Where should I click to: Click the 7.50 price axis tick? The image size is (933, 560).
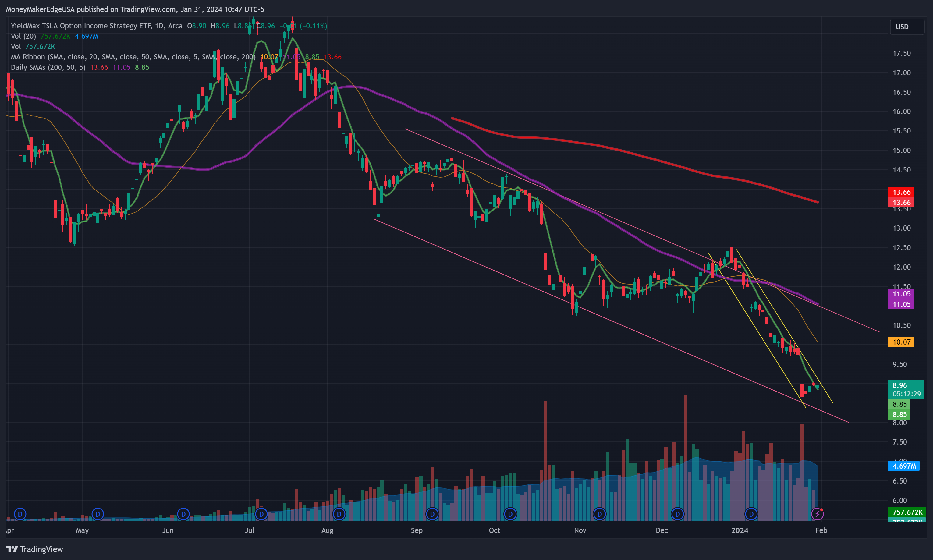click(x=900, y=442)
